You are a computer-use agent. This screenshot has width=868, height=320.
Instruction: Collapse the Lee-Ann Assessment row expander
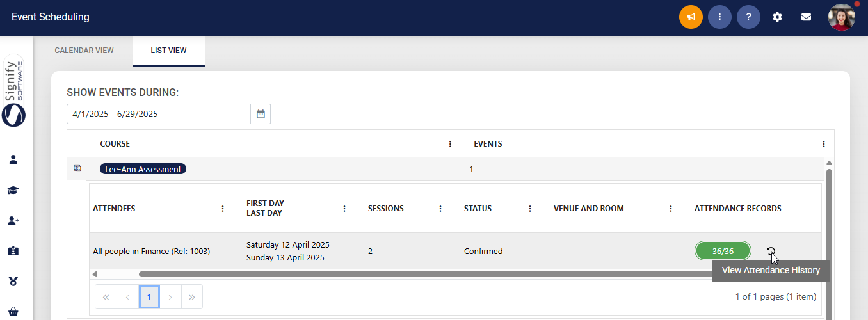pos(77,168)
